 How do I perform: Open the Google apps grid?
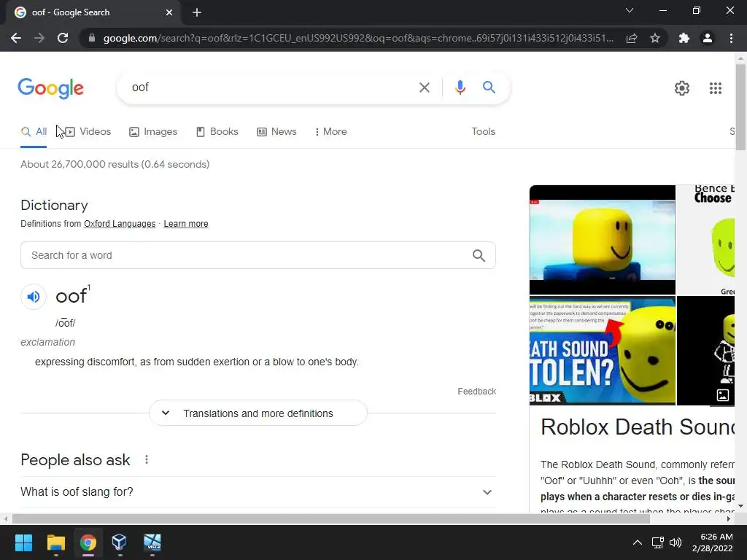(716, 88)
